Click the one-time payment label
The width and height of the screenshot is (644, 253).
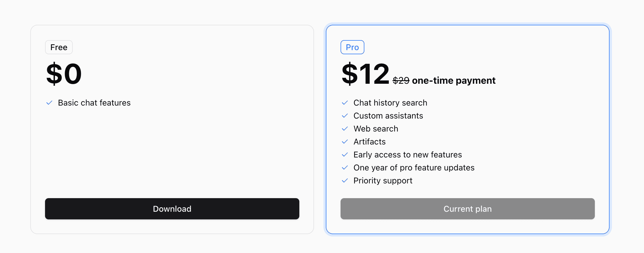coord(454,80)
